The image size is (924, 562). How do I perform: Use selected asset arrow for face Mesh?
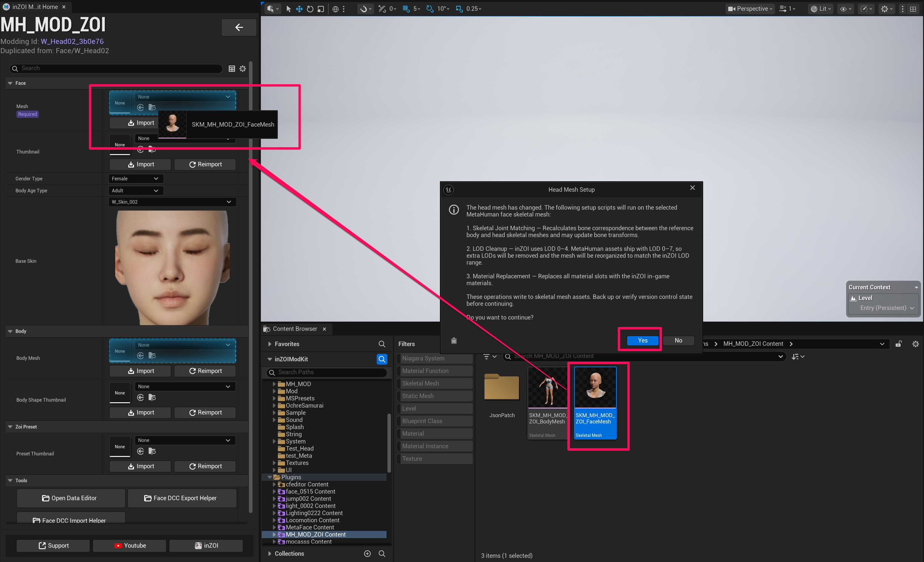point(141,108)
